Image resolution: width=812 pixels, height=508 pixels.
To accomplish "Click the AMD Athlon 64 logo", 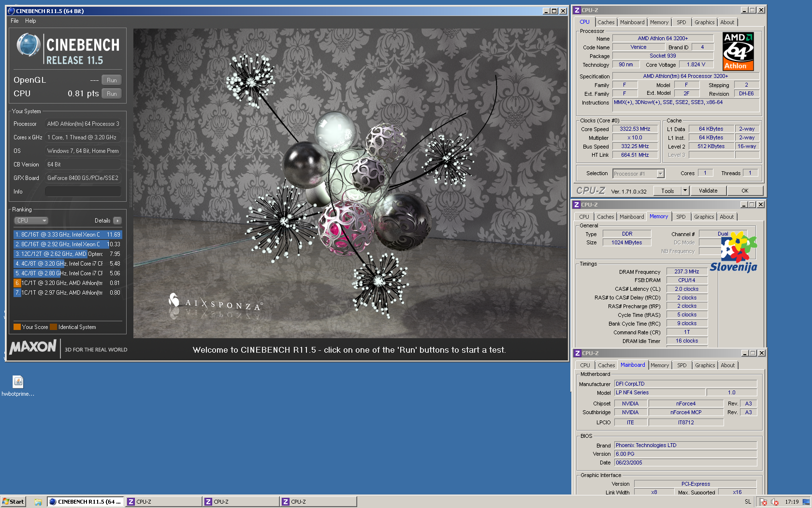I will coord(738,51).
